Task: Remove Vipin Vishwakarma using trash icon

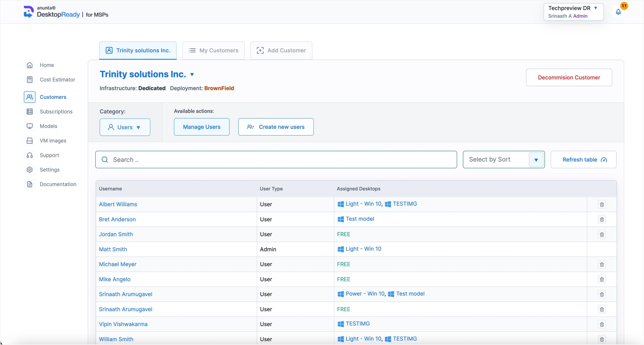Action: (x=601, y=324)
